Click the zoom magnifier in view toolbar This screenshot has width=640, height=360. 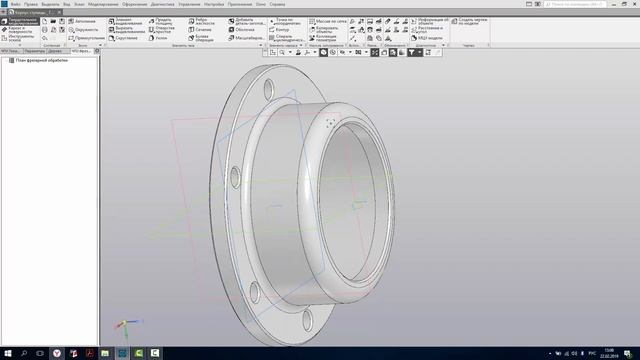(x=282, y=52)
